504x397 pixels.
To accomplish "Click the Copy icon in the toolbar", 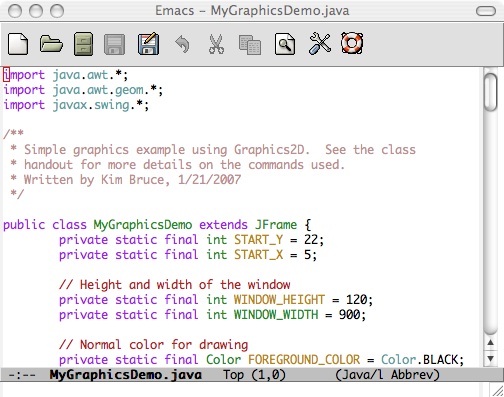I will [x=250, y=45].
